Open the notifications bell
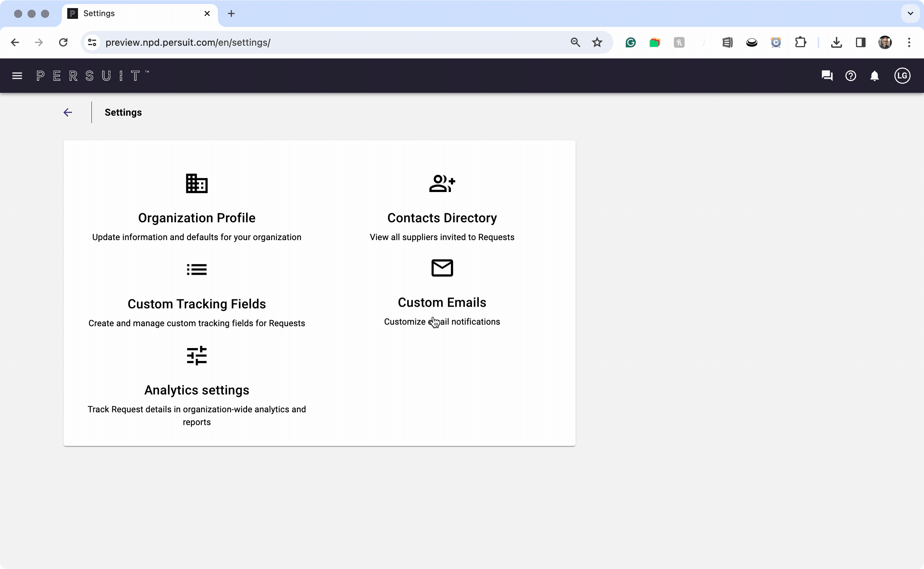 (x=874, y=76)
